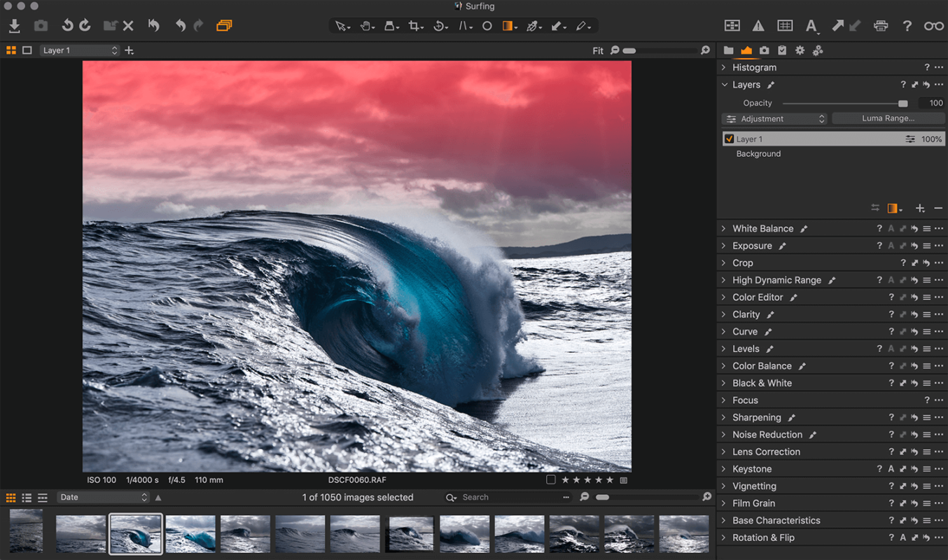Image resolution: width=948 pixels, height=560 pixels.
Task: Toggle the color tag box under image
Action: pyautogui.click(x=551, y=480)
